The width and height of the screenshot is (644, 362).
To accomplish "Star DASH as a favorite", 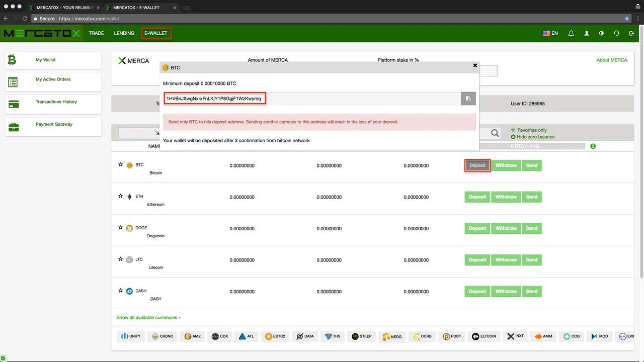I will point(120,291).
